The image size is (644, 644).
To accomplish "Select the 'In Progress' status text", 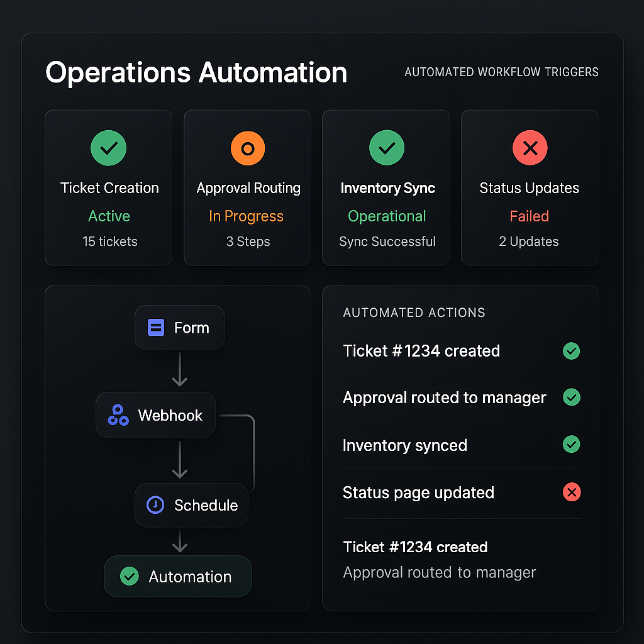I will click(x=246, y=216).
